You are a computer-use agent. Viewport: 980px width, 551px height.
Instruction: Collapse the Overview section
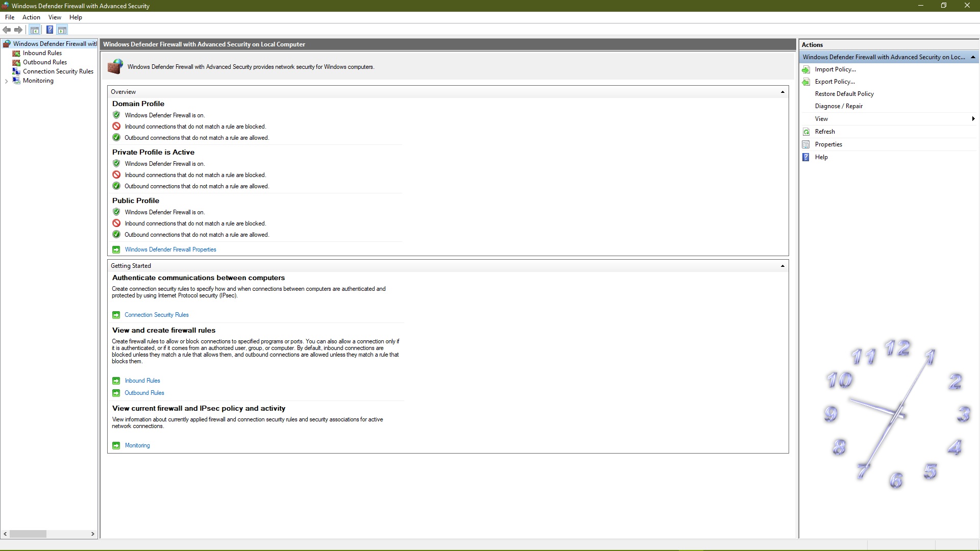point(782,92)
